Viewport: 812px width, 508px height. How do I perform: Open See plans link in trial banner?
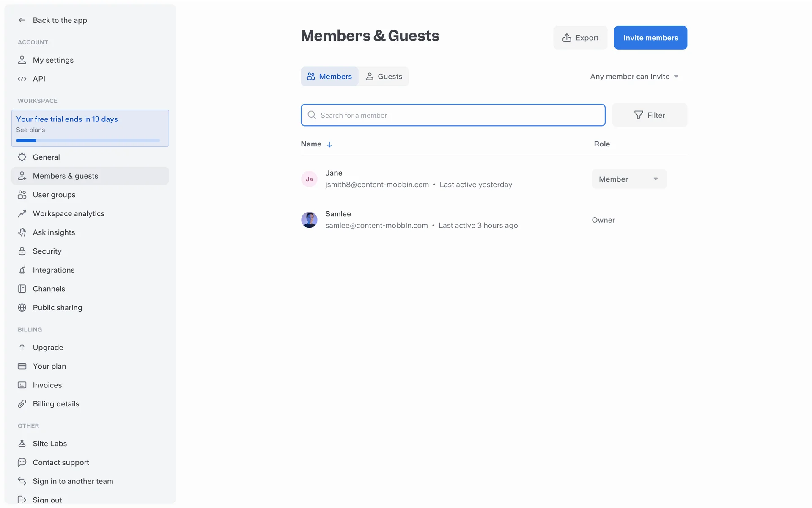(x=30, y=130)
